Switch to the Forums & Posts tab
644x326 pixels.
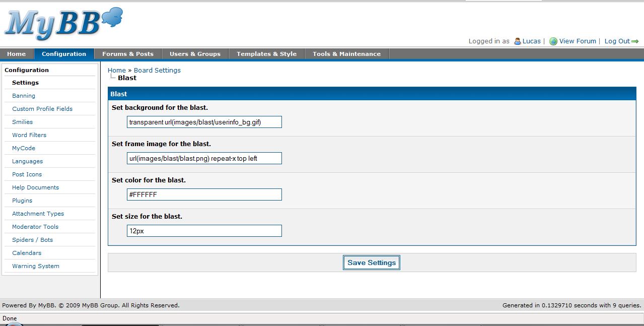(128, 54)
